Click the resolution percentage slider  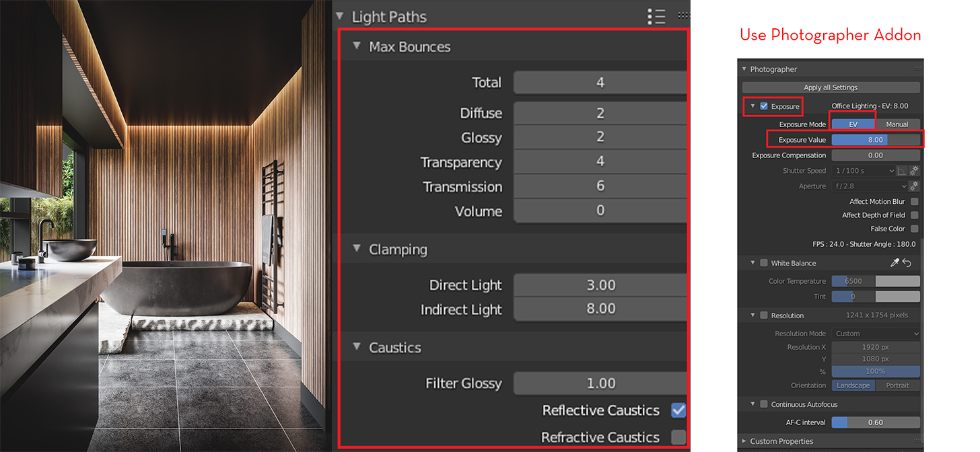(x=876, y=371)
